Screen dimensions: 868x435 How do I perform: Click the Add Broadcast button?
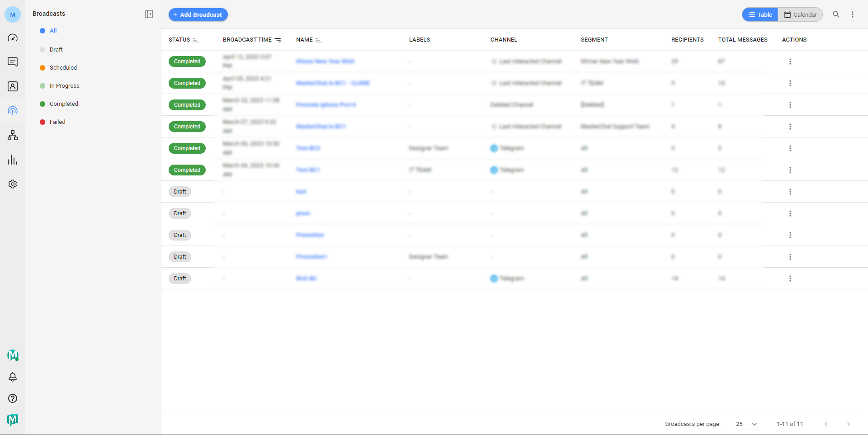pos(198,14)
